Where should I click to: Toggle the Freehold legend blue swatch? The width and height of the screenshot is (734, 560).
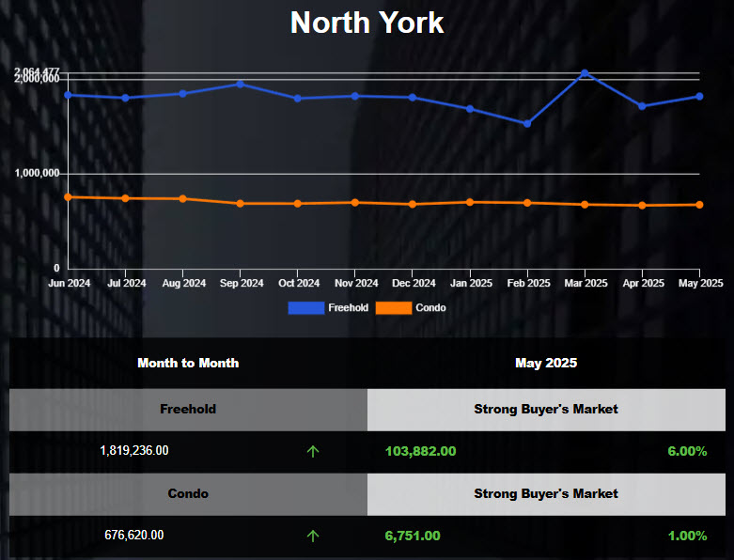click(x=305, y=307)
